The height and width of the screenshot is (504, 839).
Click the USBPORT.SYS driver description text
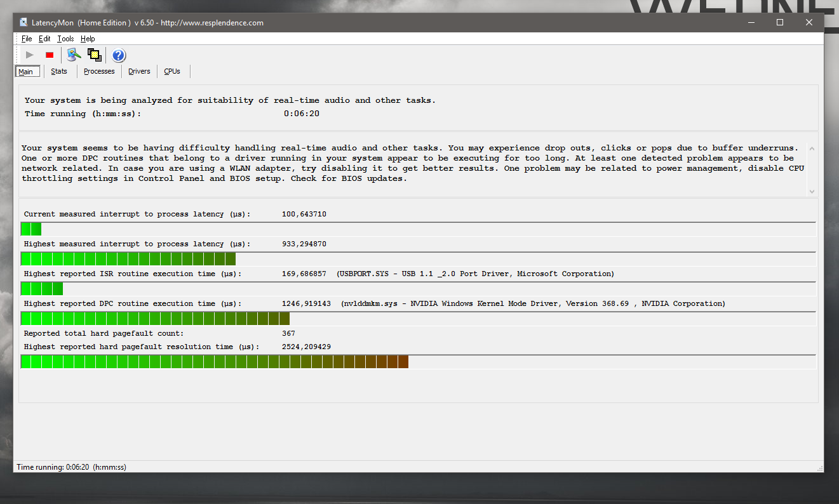tap(476, 274)
